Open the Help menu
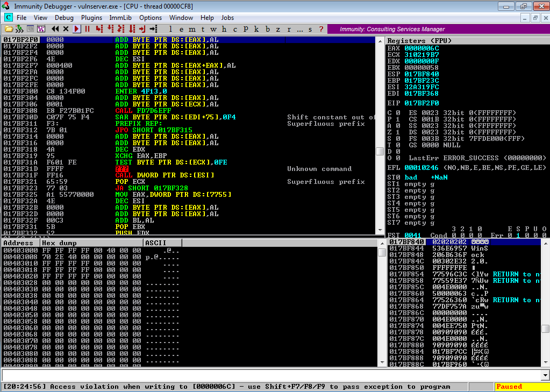Image resolution: width=550 pixels, height=392 pixels. 207,18
